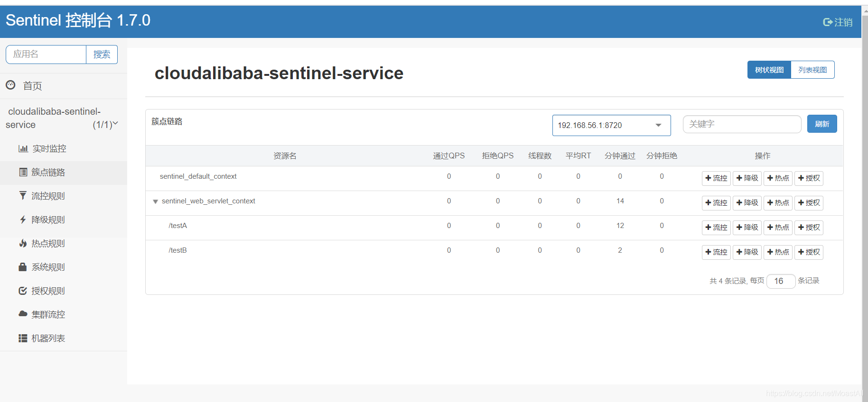
Task: Click the flame icon for 热点规则
Action: pos(23,243)
